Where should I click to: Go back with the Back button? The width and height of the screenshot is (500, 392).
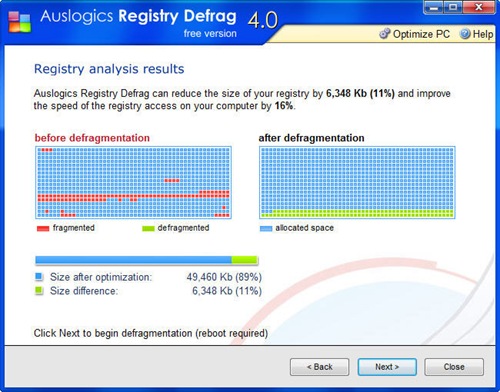319,367
